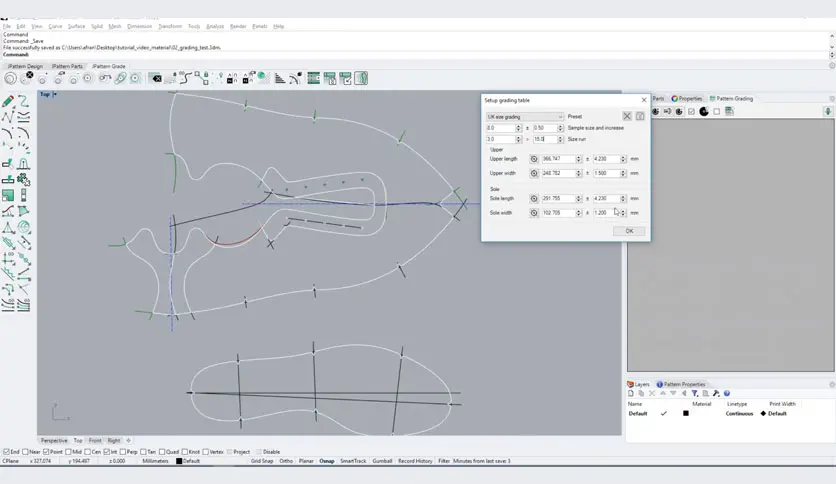Click the green grading table icon in toolbar
This screenshot has height=484, width=836.
click(314, 78)
